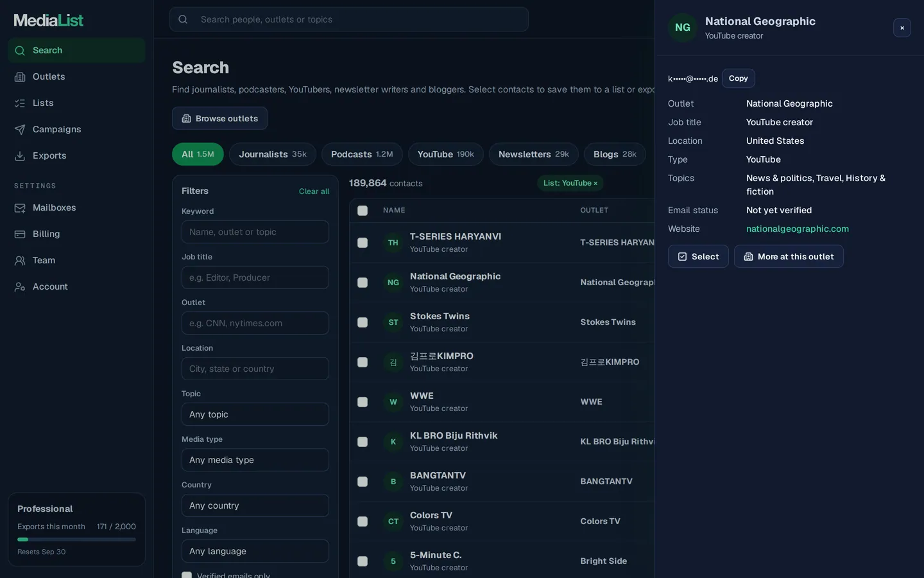
Task: Click the MediaList logo
Action: (x=49, y=21)
